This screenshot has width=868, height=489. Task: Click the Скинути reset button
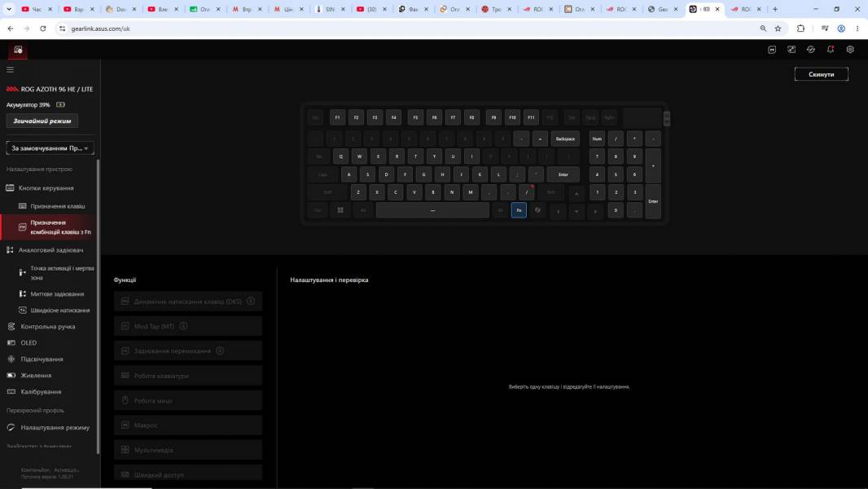click(x=821, y=74)
